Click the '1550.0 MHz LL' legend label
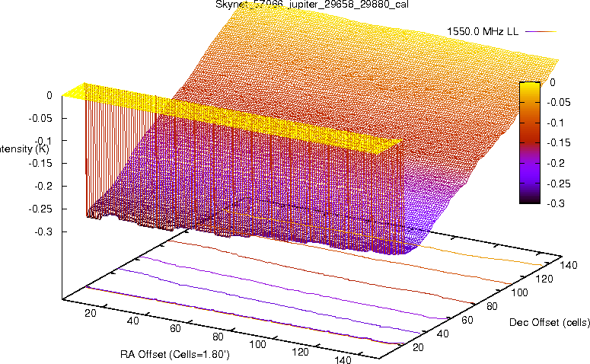Viewport: 590px width, 364px height. click(x=483, y=32)
